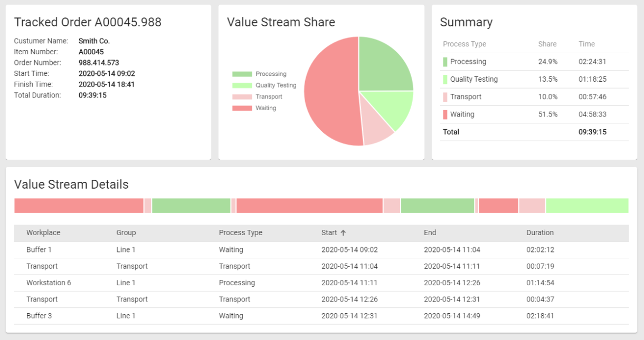644x340 pixels.
Task: Click the Transport color marker in Summary table
Action: click(x=445, y=97)
